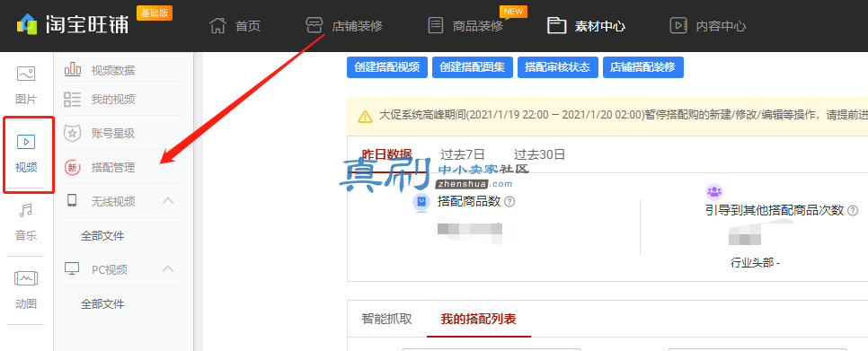Click the 视频数据 bar chart icon

[x=73, y=69]
